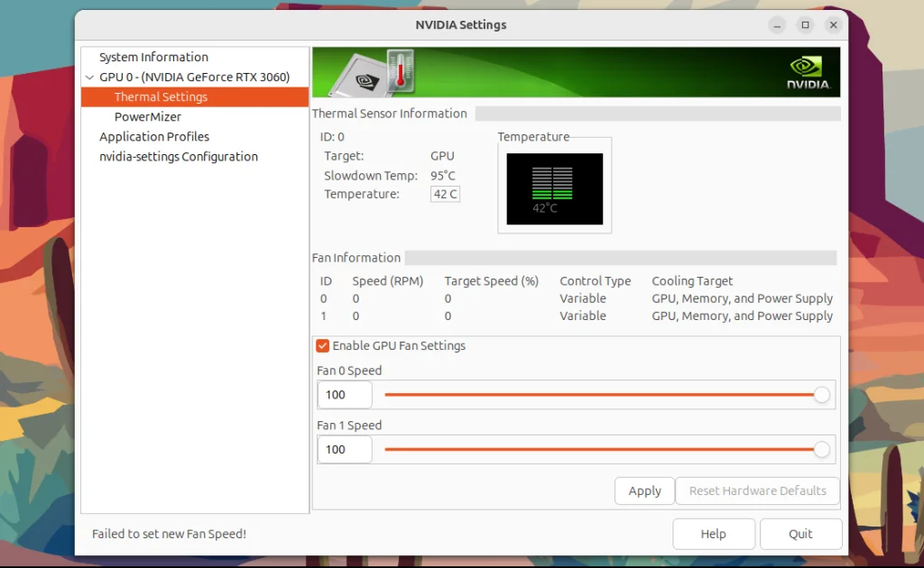Click the NVIDIA Settings window title

pyautogui.click(x=461, y=25)
